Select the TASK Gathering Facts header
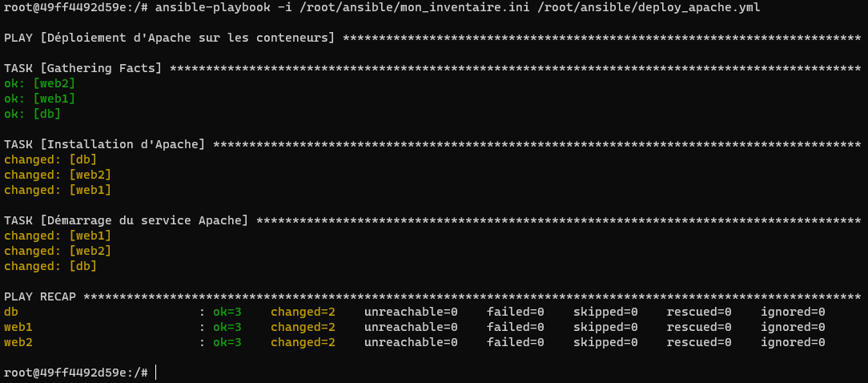This screenshot has height=383, width=868. pos(83,68)
